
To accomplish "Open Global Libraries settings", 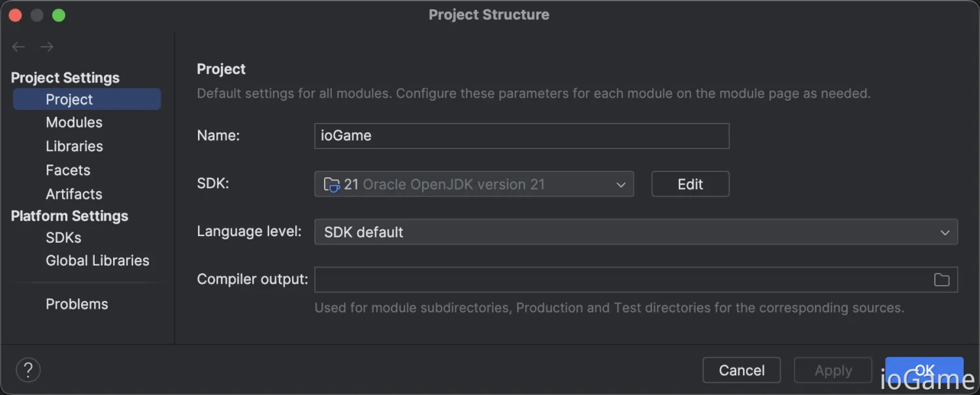I will point(97,260).
